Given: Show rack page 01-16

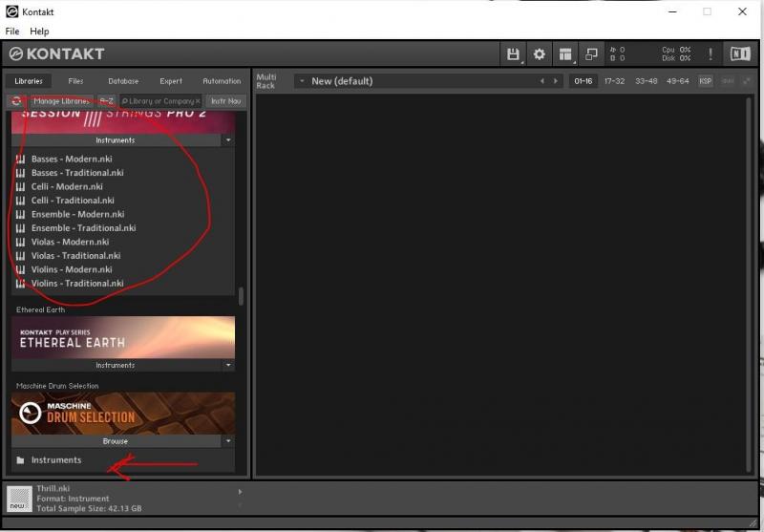Looking at the screenshot, I should pos(584,81).
